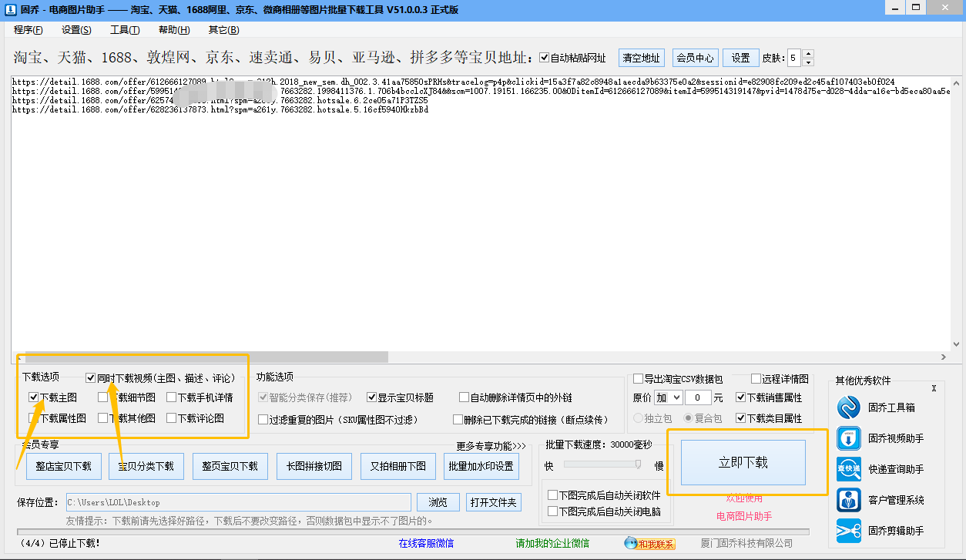Expand 更多专享功能>>> options
Image resolution: width=966 pixels, height=560 pixels.
[x=491, y=446]
